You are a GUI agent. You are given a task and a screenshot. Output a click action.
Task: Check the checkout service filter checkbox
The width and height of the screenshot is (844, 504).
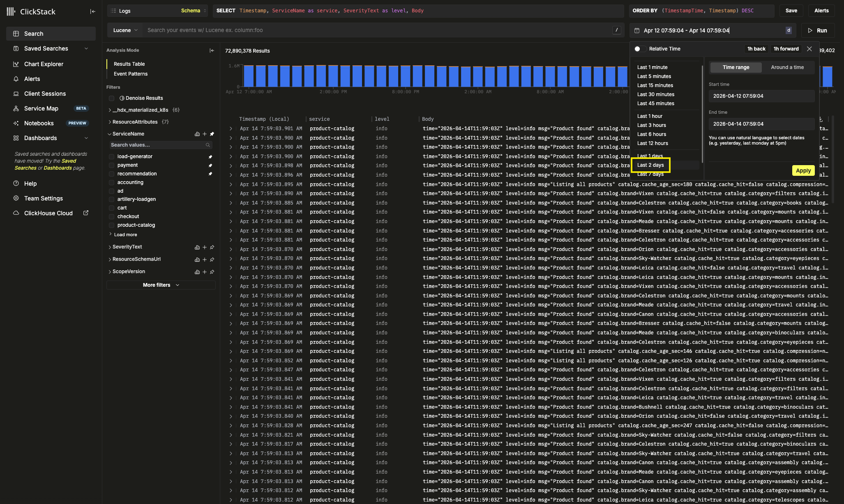tap(111, 216)
